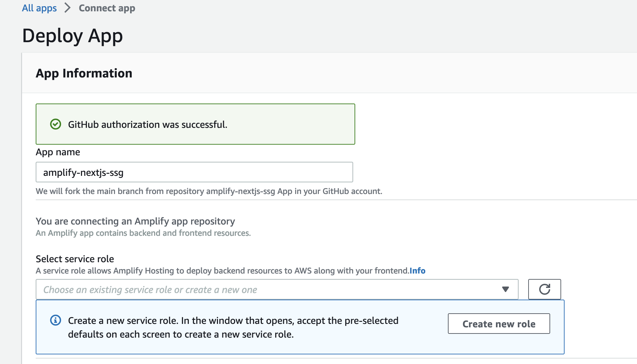
Task: Click the GitHub authorization success banner
Action: point(195,124)
